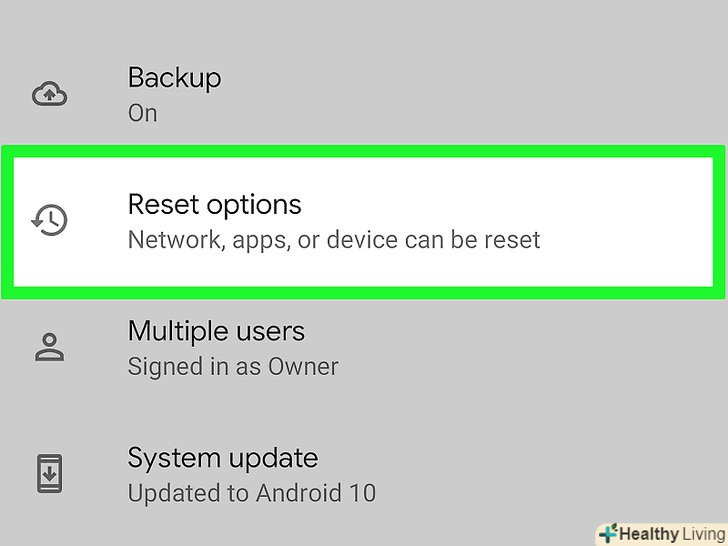
Task: Tap the Backup cloud upload icon
Action: pos(49,94)
